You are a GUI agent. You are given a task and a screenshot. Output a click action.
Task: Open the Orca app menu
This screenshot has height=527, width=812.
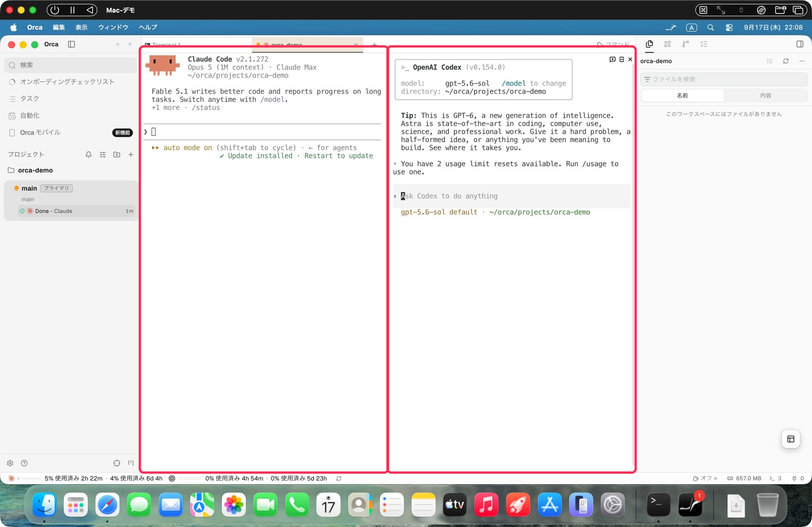click(x=35, y=27)
